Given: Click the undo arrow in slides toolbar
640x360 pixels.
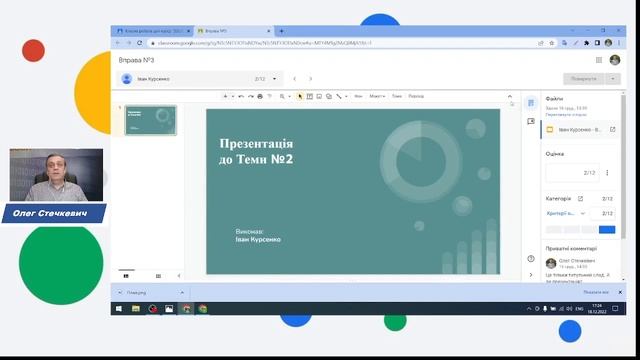Looking at the screenshot, I should tap(241, 96).
